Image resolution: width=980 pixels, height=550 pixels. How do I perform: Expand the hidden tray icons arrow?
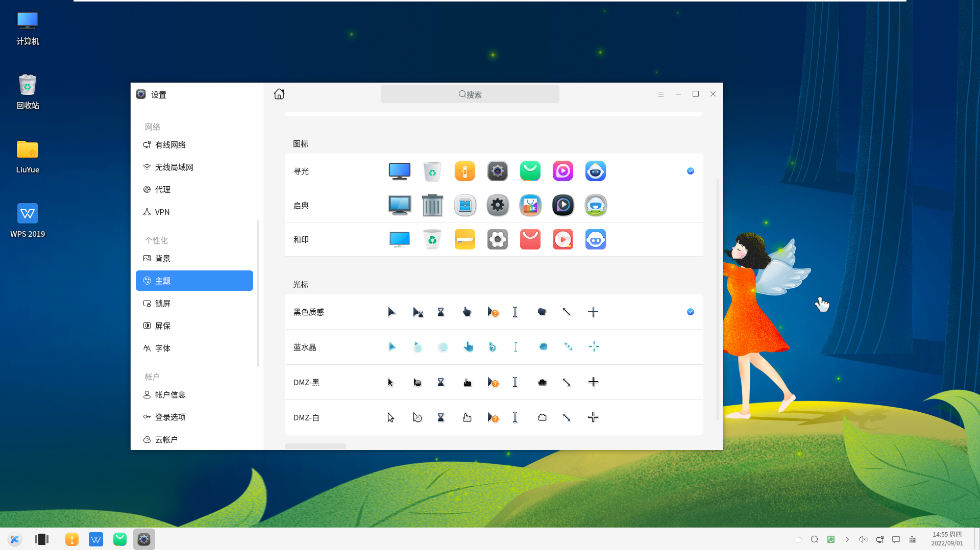847,539
